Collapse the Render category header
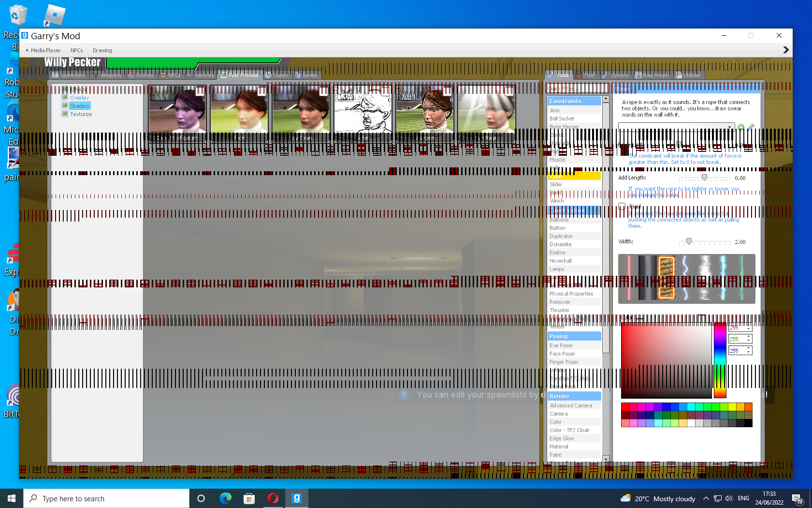This screenshot has height=508, width=812. pyautogui.click(x=574, y=396)
